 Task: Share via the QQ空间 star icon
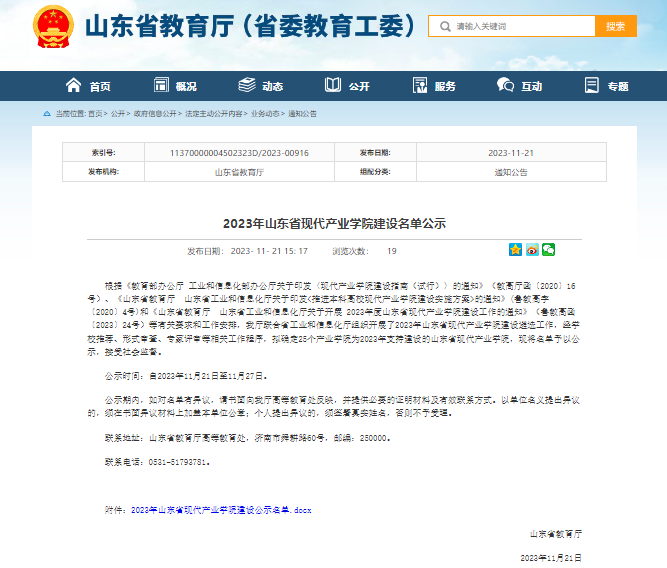tap(515, 250)
